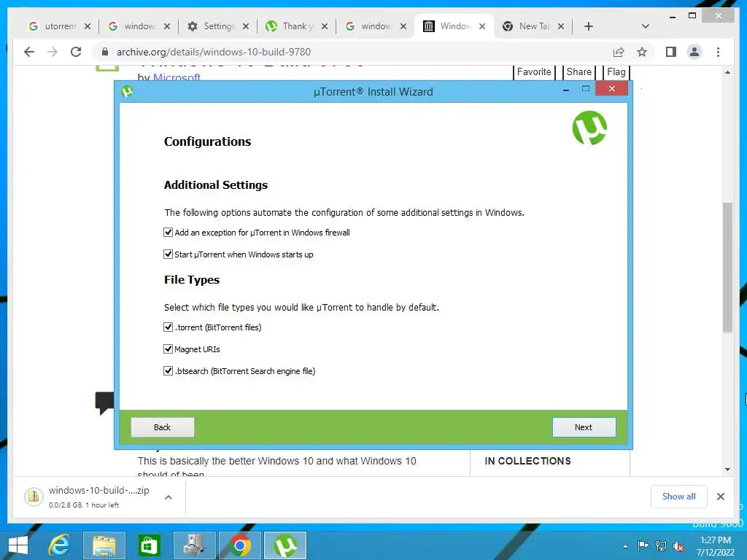Switch to Chrome via the taskbar
The image size is (747, 560).
239,545
